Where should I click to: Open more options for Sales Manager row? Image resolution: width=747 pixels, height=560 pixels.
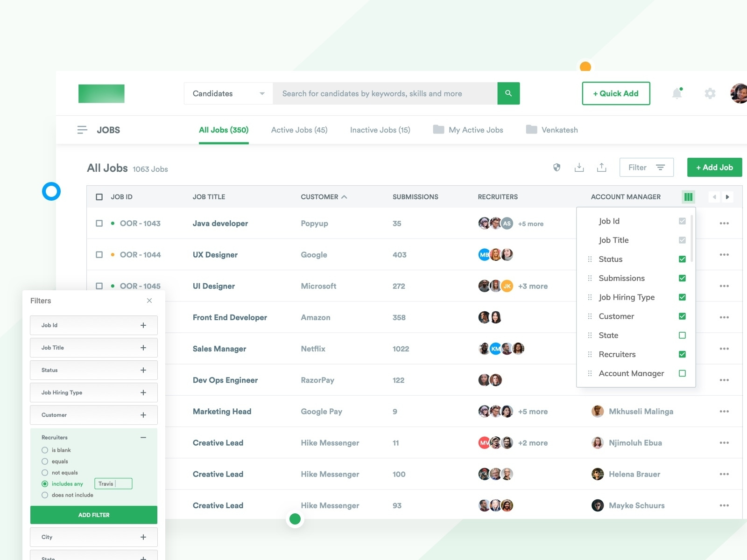tap(724, 349)
